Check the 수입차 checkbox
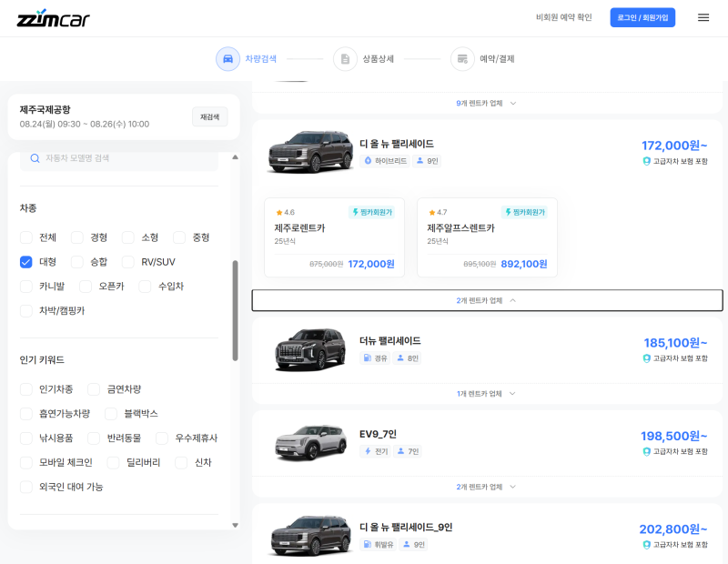The image size is (728, 564). (x=145, y=287)
